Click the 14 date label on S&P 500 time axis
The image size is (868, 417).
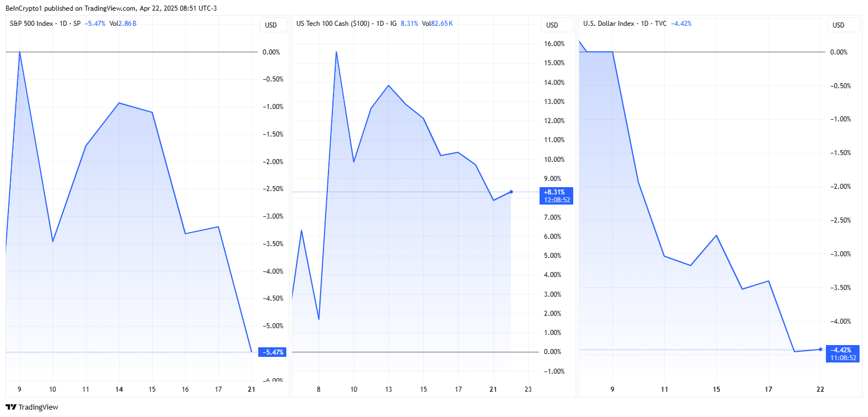click(x=119, y=389)
